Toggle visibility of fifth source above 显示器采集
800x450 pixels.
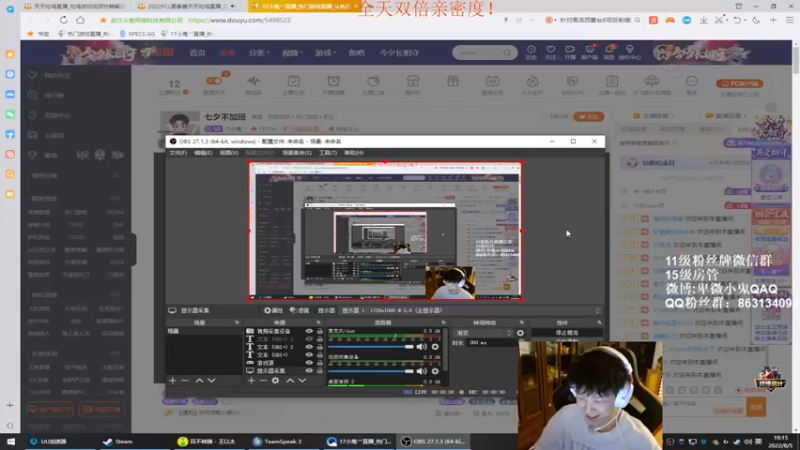point(309,363)
